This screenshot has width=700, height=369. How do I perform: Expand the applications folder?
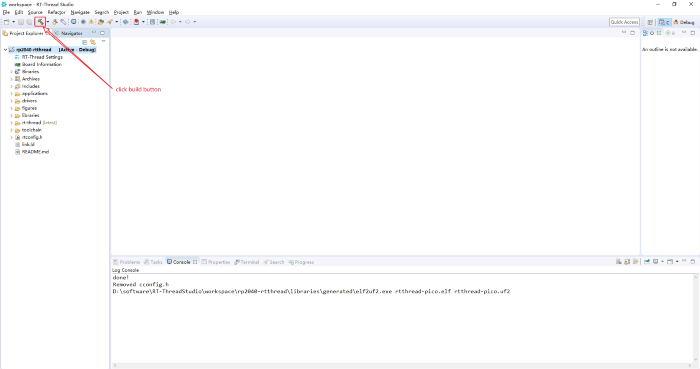11,94
